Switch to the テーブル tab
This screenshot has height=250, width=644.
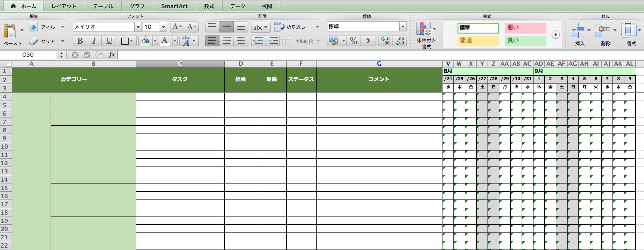(103, 6)
